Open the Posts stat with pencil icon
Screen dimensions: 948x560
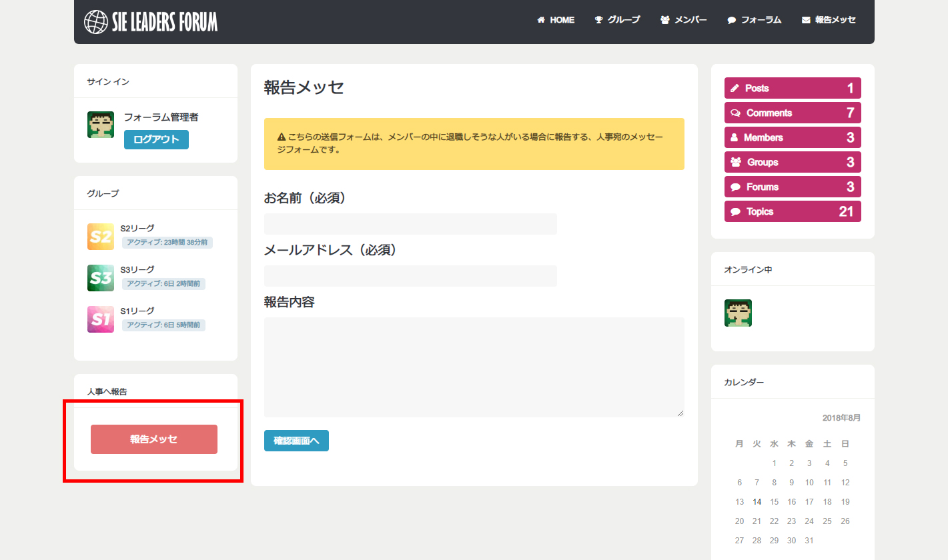click(x=792, y=88)
